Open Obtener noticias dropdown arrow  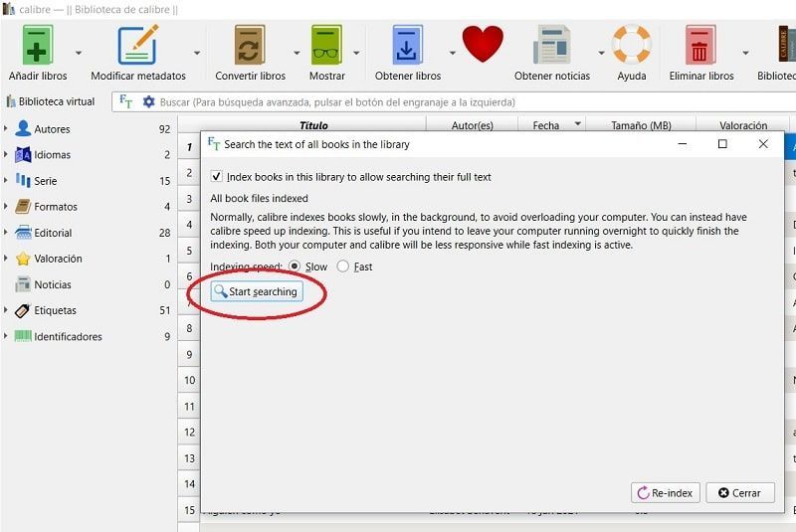601,53
